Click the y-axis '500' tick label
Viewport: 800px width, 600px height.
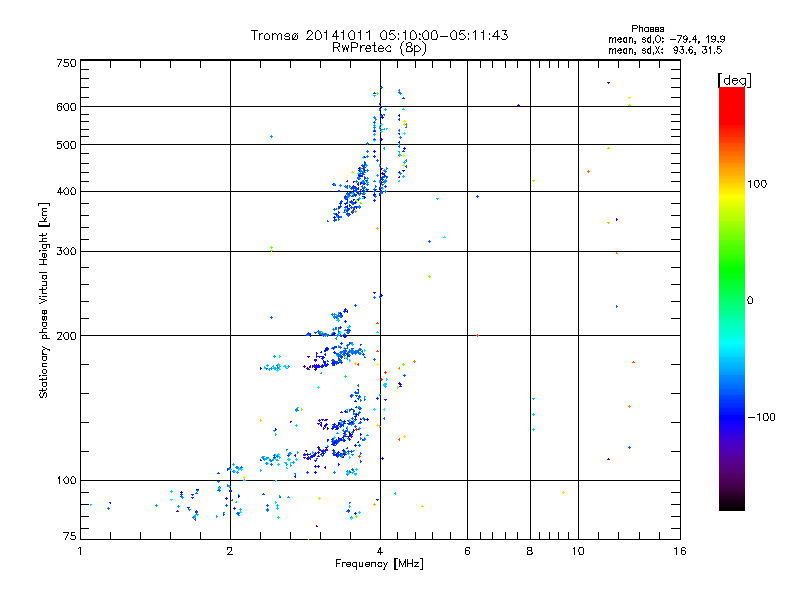tap(66, 145)
